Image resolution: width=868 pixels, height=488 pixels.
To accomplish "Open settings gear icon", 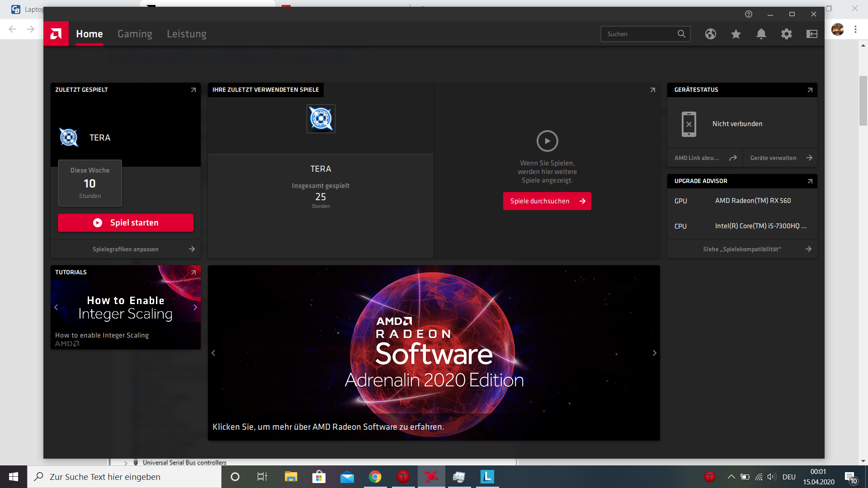I will [786, 34].
